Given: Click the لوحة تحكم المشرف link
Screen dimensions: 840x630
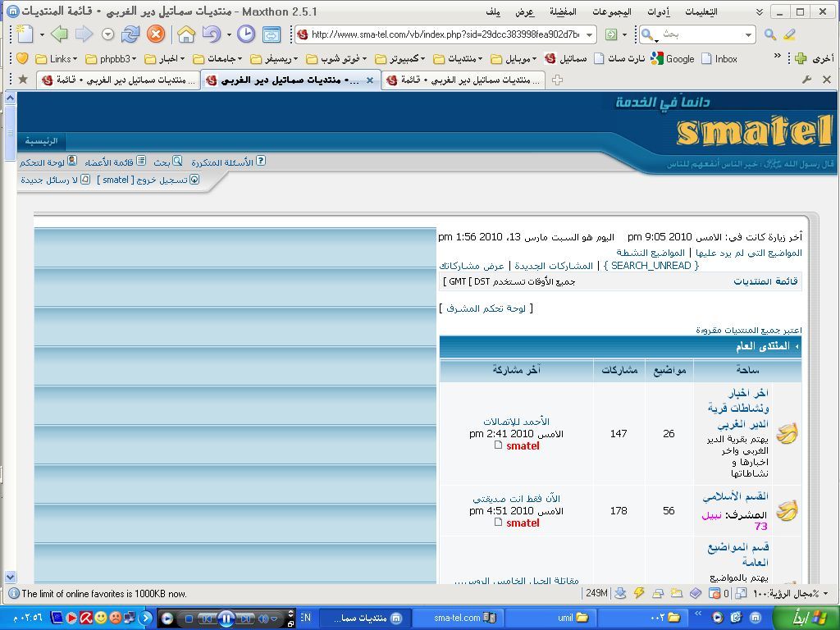Looking at the screenshot, I should click(x=486, y=308).
